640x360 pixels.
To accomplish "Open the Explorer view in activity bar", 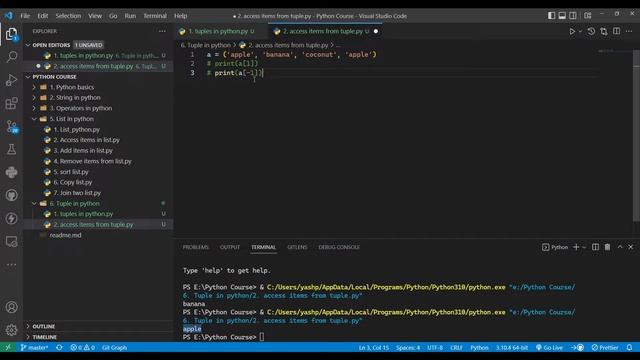I will (11, 33).
